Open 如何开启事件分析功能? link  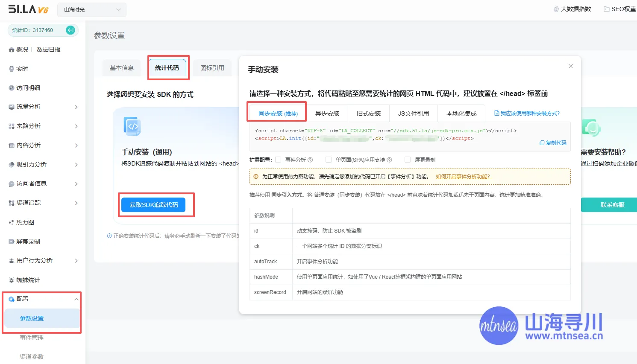(x=464, y=177)
